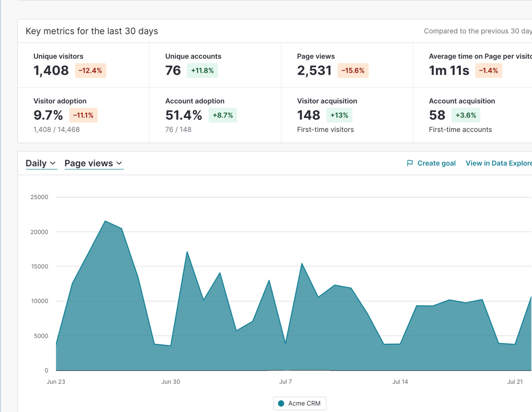The height and width of the screenshot is (412, 532).
Task: Click the Unique accounts +11.8% badge
Action: tap(202, 70)
